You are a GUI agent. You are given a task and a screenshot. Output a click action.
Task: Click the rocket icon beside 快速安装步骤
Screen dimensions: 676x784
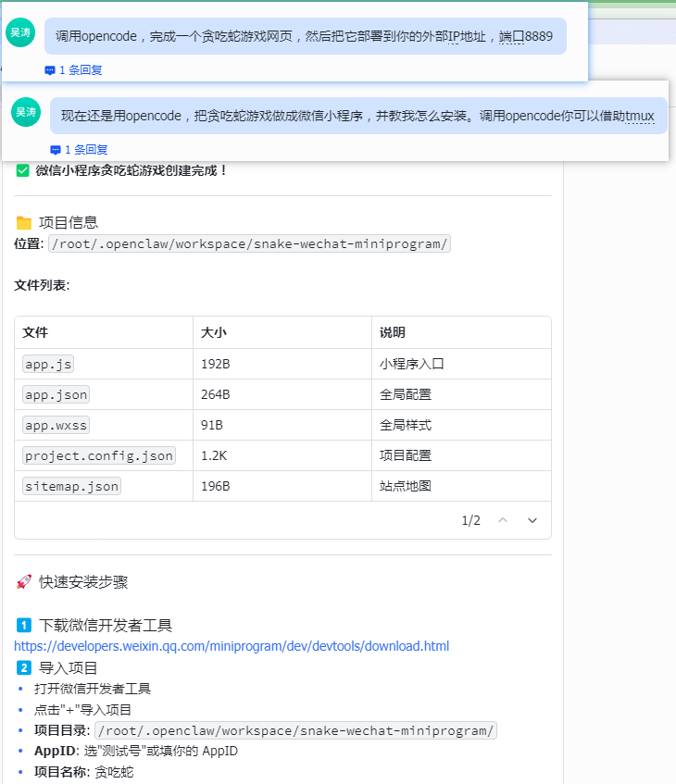[x=23, y=582]
